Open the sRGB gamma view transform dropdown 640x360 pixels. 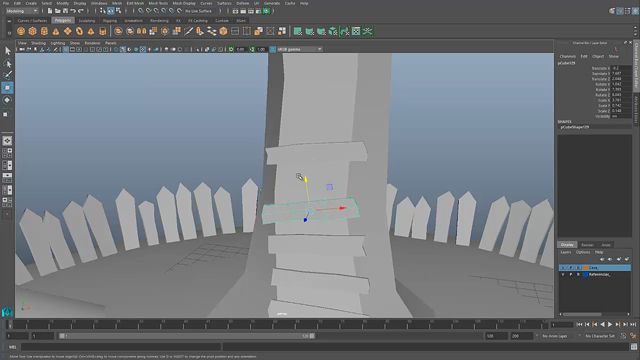pos(300,49)
